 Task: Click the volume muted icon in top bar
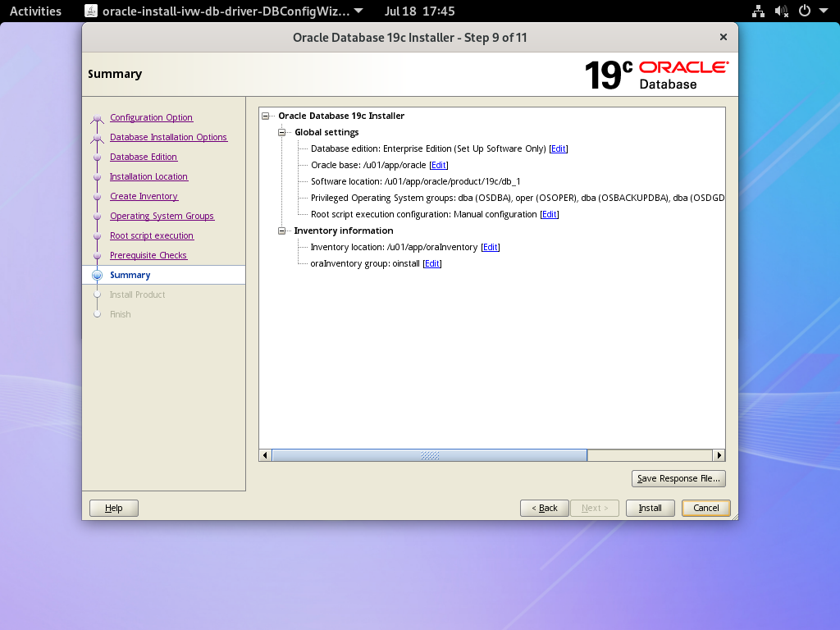click(782, 11)
